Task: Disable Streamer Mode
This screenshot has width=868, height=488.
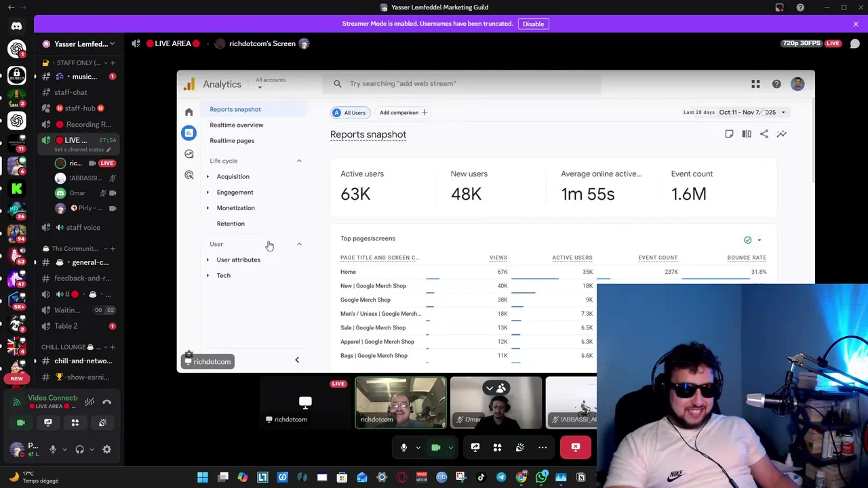Action: pyautogui.click(x=533, y=24)
